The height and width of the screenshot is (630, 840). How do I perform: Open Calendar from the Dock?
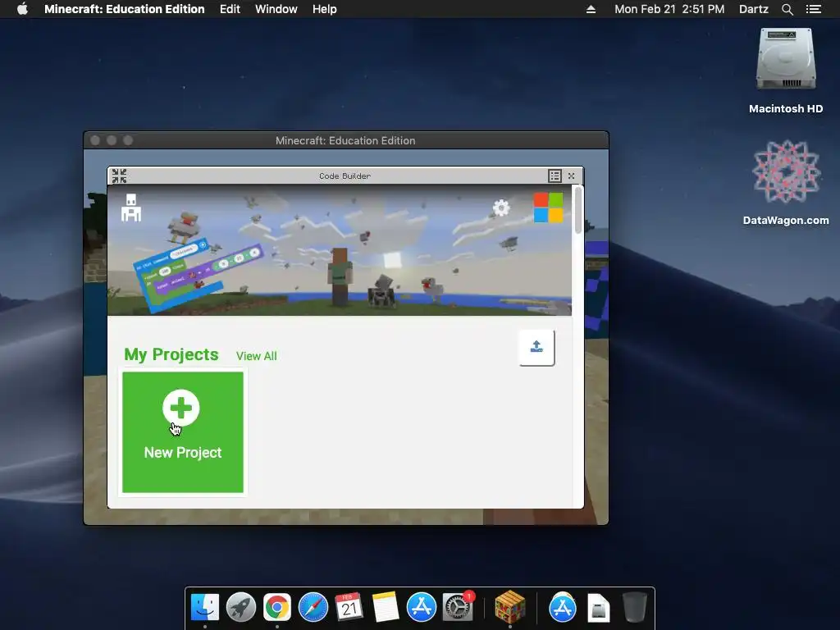(x=349, y=607)
